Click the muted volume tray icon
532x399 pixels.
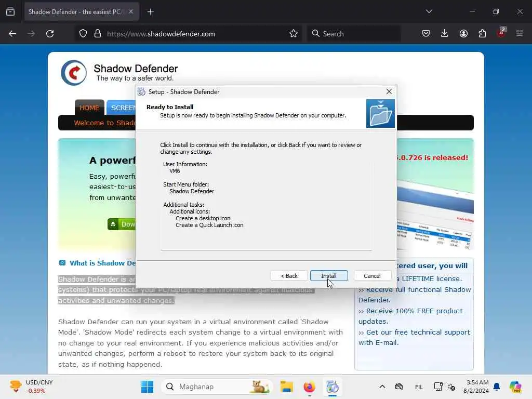(x=451, y=387)
